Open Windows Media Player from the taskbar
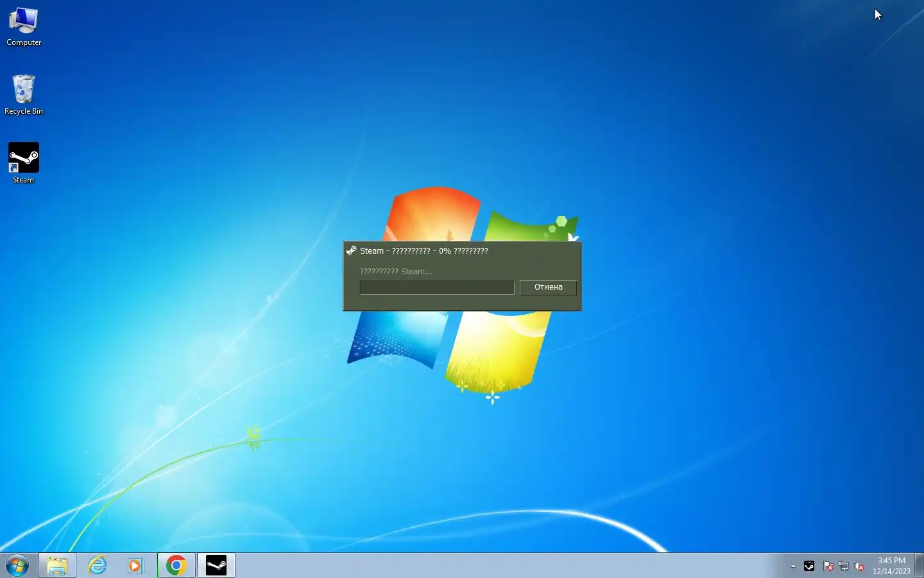Image resolution: width=924 pixels, height=578 pixels. 135,566
